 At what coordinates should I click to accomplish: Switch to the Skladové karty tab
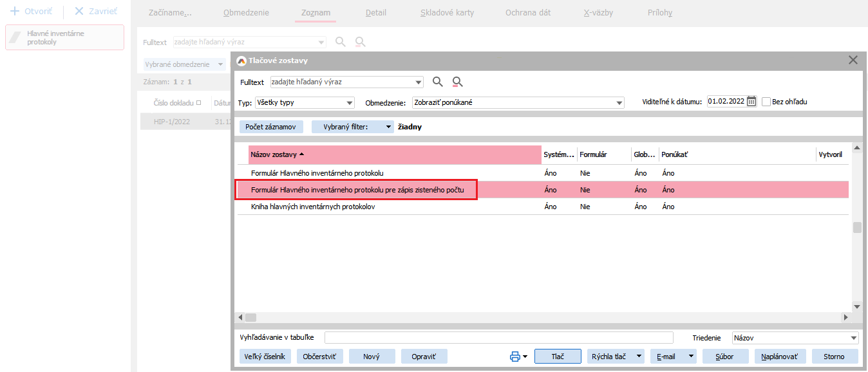point(447,13)
